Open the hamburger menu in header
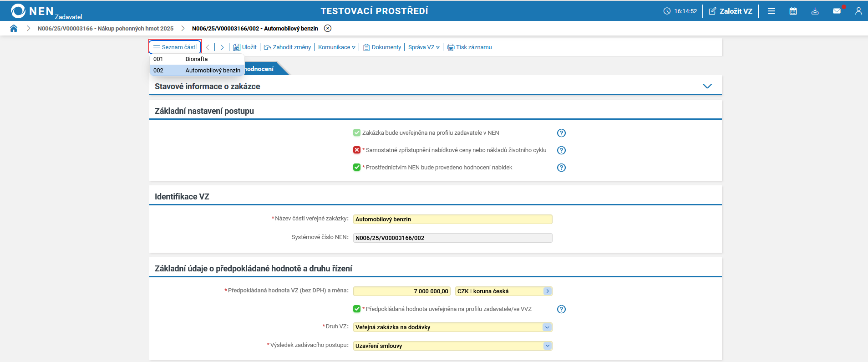 [x=771, y=11]
